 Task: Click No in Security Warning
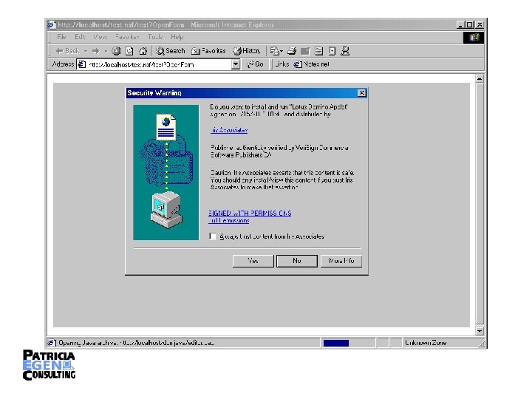(x=297, y=261)
